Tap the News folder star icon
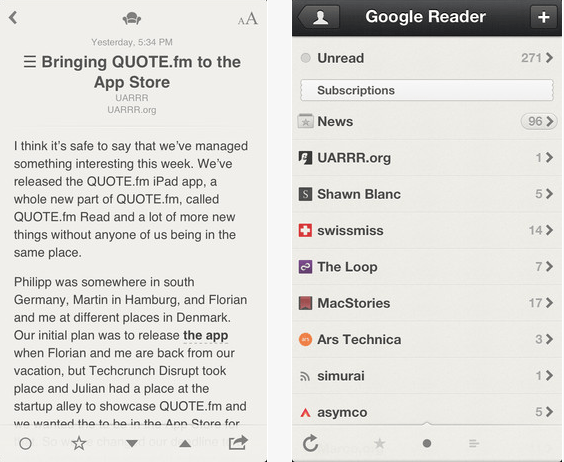The image size is (564, 462). [305, 121]
